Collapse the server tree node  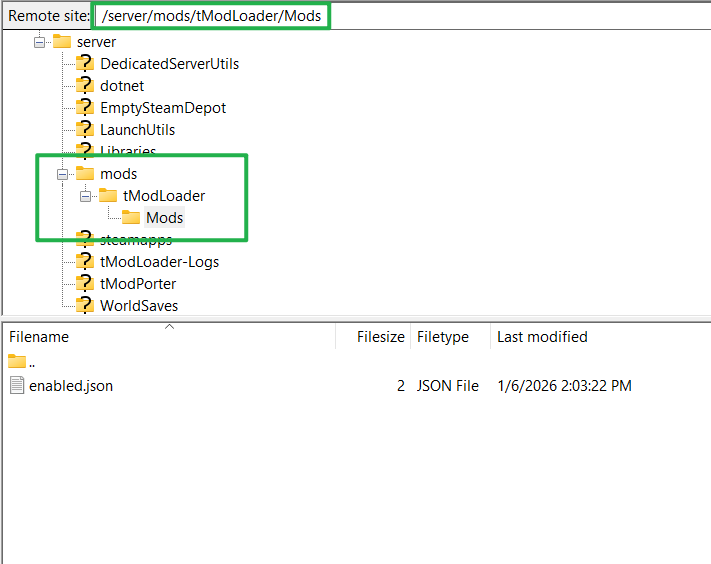tap(40, 42)
